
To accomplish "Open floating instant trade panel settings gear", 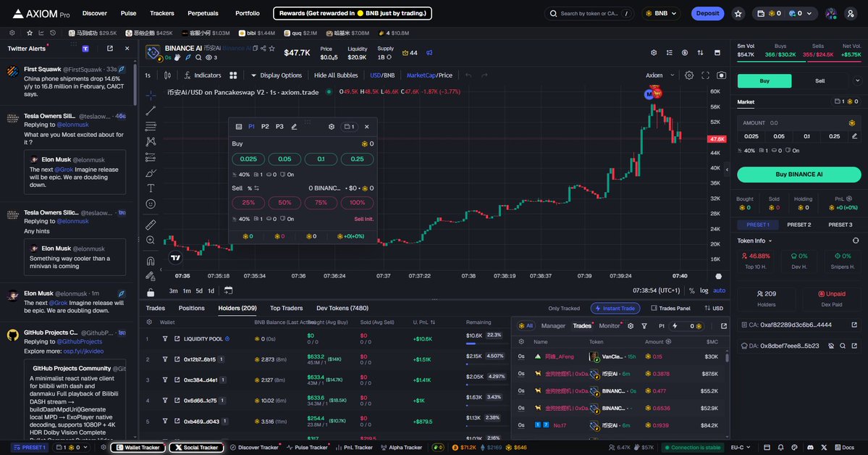I will 331,127.
